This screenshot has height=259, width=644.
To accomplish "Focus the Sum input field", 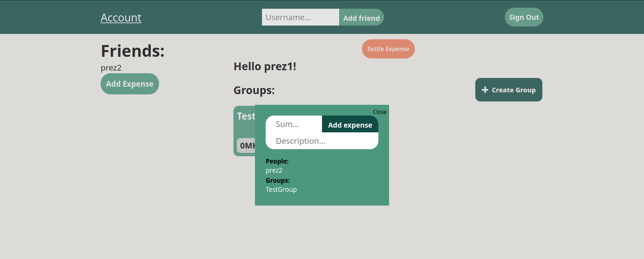I will (x=294, y=124).
